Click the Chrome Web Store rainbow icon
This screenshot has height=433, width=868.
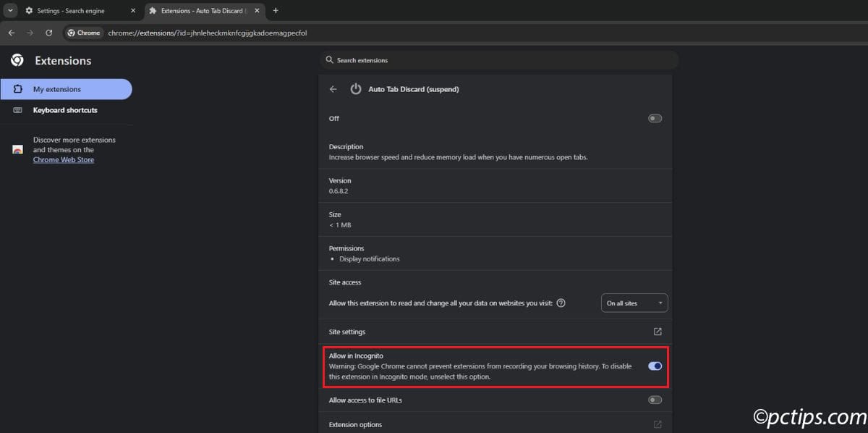[x=17, y=150]
